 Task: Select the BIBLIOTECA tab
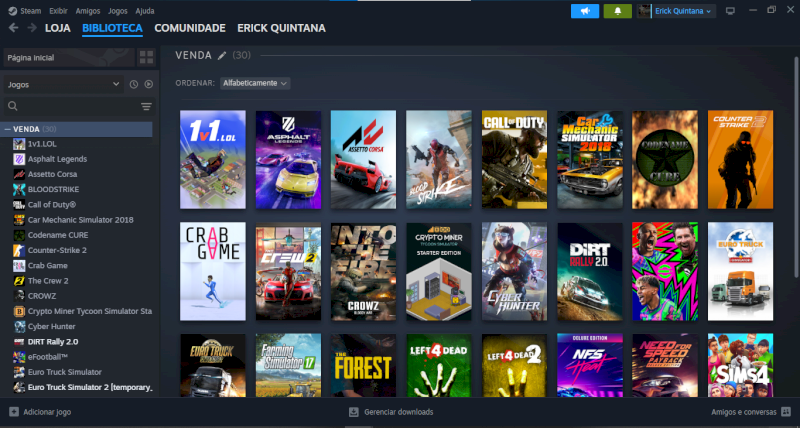112,28
